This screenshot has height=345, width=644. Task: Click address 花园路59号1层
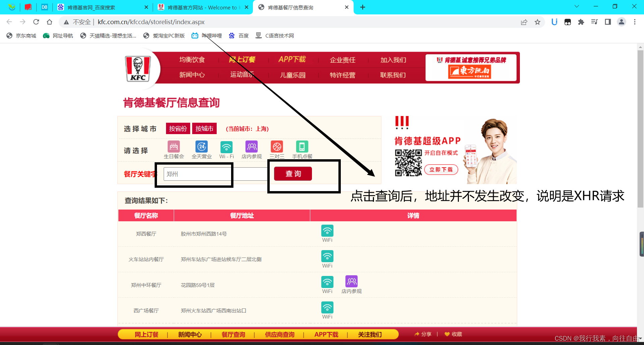tap(198, 285)
